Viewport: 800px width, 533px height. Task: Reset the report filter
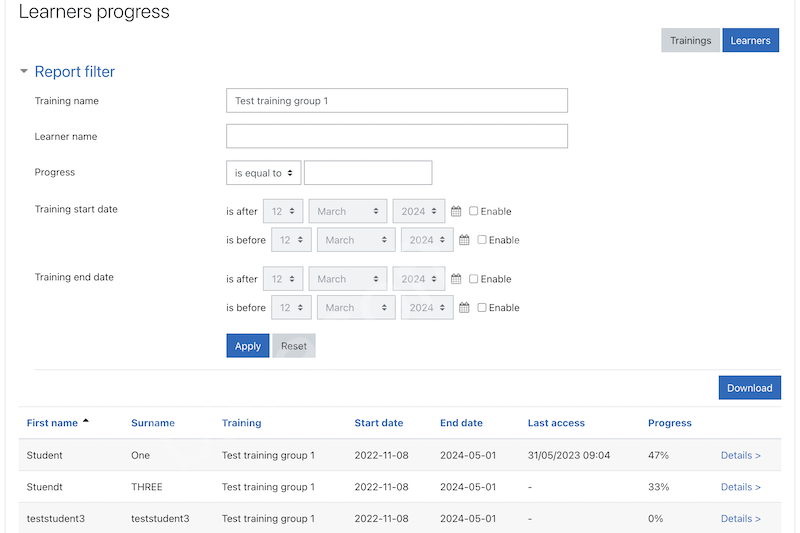(x=294, y=346)
